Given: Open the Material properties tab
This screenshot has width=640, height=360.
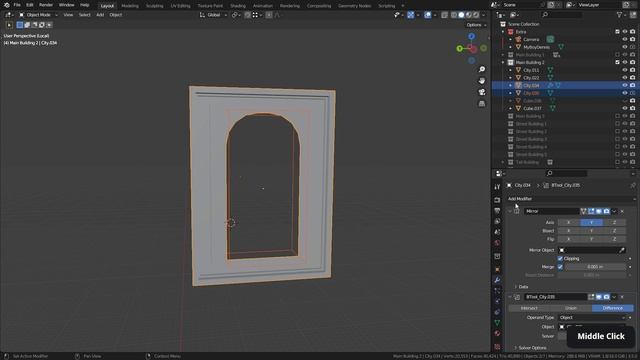Looking at the screenshot, I should click(x=497, y=333).
